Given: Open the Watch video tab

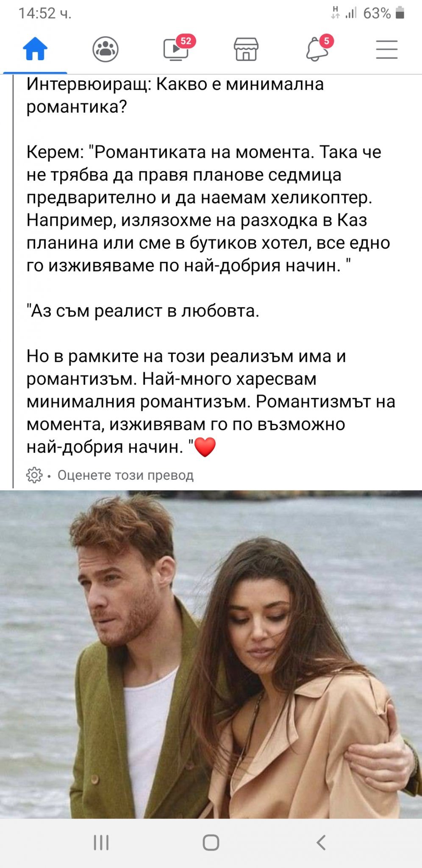Looking at the screenshot, I should [x=176, y=49].
